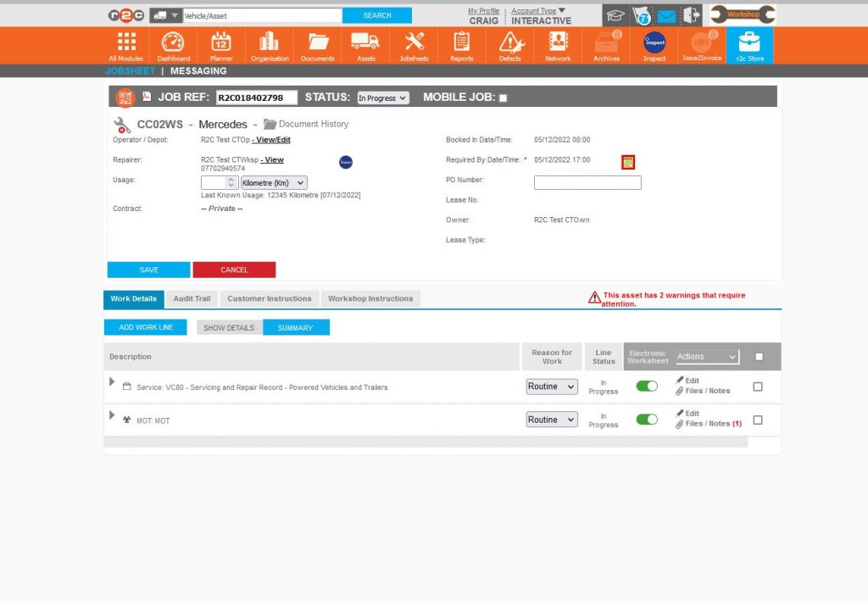The height and width of the screenshot is (601, 868).
Task: Check the checkbox on the MOT work line
Action: [x=759, y=420]
